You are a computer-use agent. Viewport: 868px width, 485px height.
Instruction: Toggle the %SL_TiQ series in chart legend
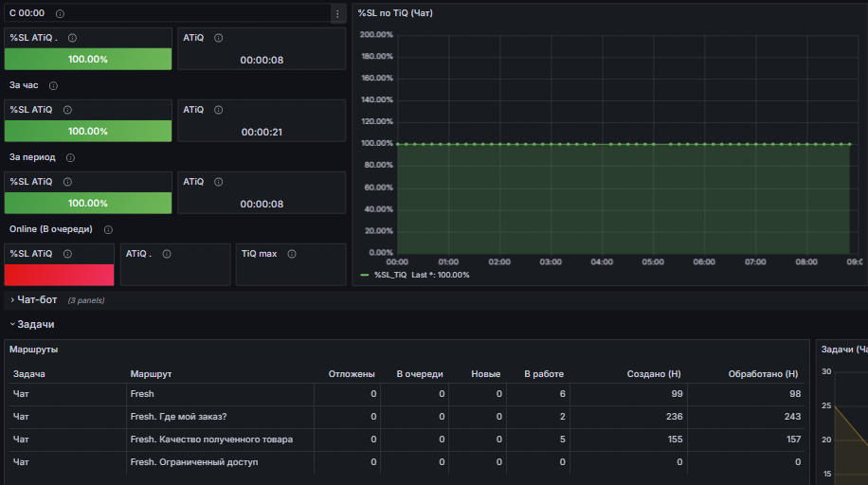[390, 275]
